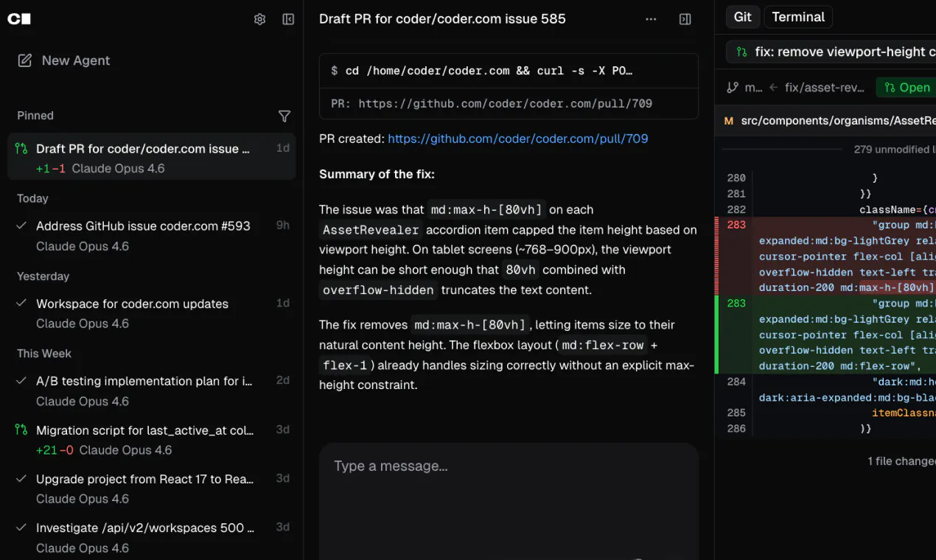The width and height of the screenshot is (936, 560).
Task: Open the src/components/organisms/AssetRe file header
Action: click(x=825, y=121)
